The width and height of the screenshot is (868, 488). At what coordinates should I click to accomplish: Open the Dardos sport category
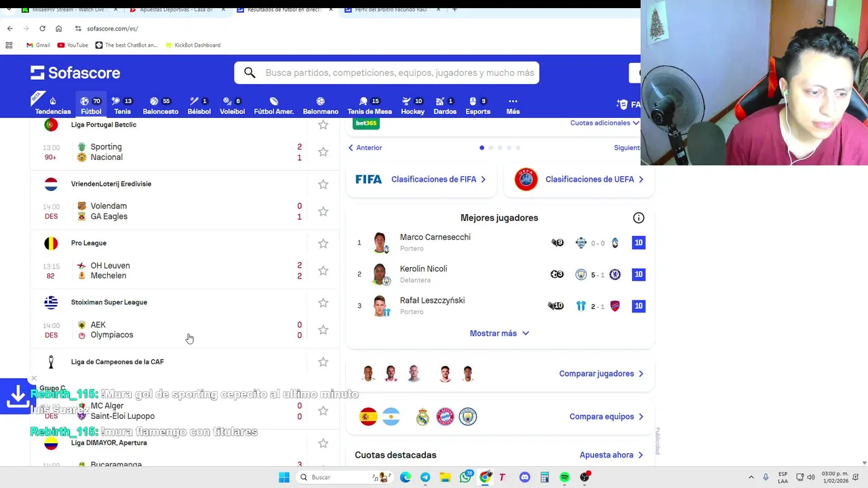click(x=445, y=105)
